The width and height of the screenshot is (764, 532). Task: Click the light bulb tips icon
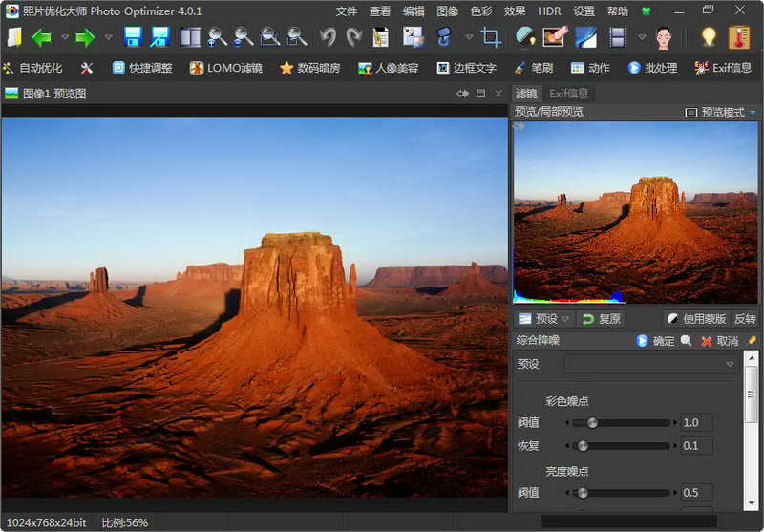point(708,38)
